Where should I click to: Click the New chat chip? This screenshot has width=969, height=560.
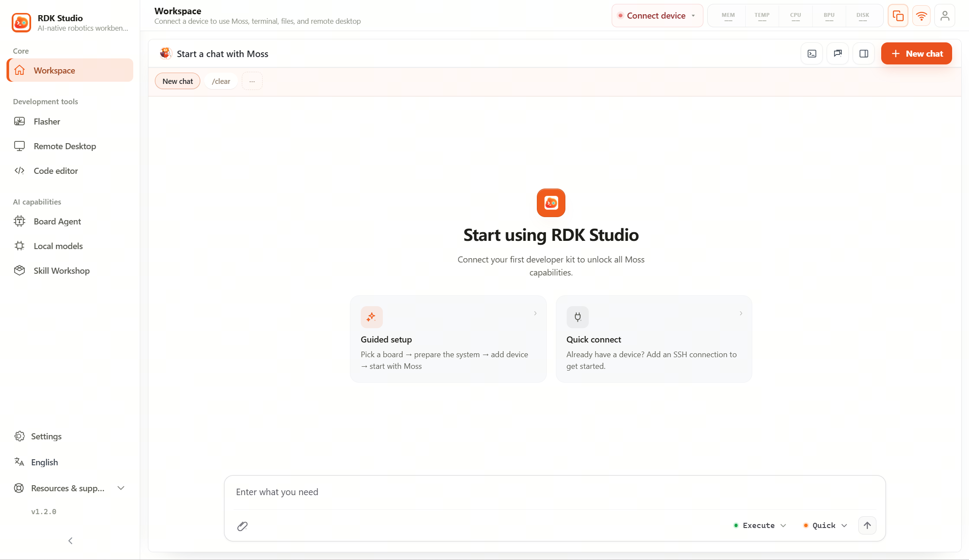coord(178,81)
